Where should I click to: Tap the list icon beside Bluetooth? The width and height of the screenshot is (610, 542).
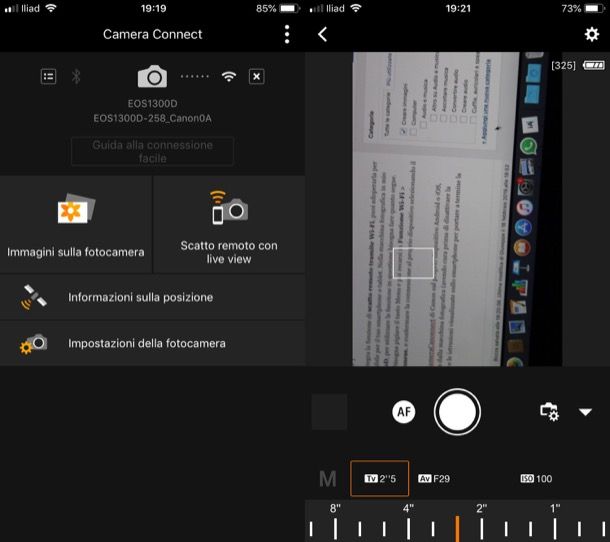pyautogui.click(x=48, y=76)
